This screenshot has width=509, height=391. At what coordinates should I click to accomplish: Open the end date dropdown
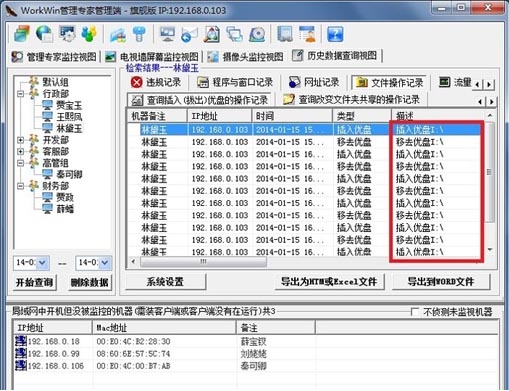click(x=105, y=263)
